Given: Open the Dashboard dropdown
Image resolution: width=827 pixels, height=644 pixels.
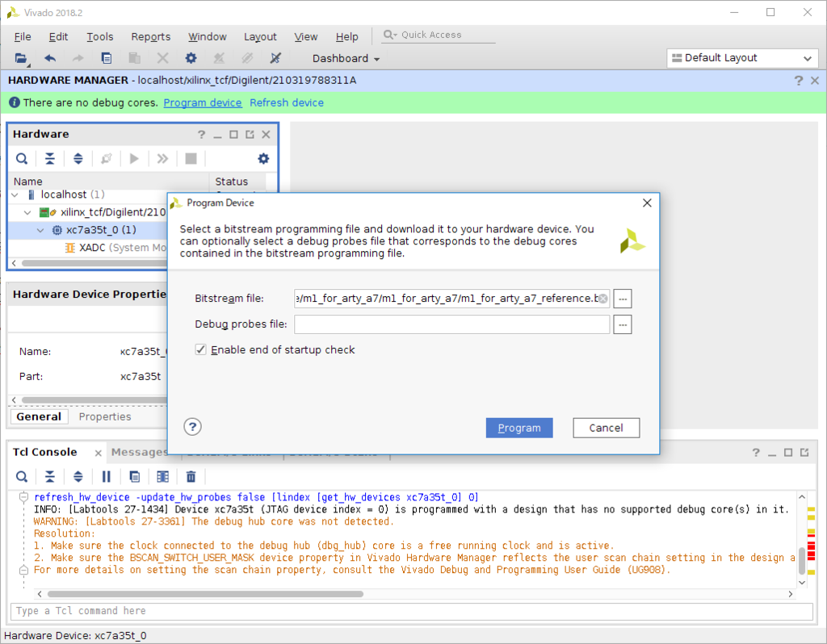Looking at the screenshot, I should point(346,58).
